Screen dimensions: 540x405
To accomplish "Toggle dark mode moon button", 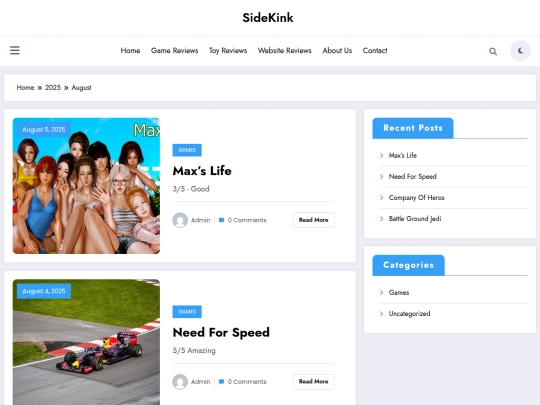I will 520,51.
